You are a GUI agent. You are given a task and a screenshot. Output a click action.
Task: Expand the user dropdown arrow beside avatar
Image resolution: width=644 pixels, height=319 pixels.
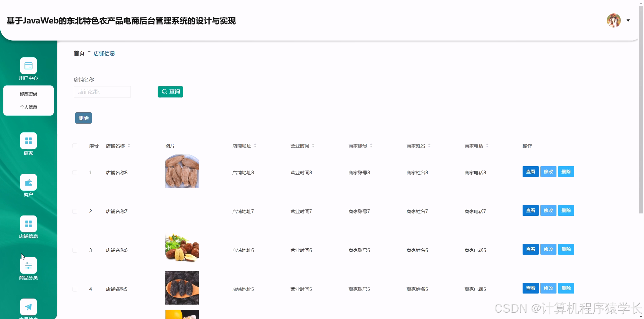[628, 20]
